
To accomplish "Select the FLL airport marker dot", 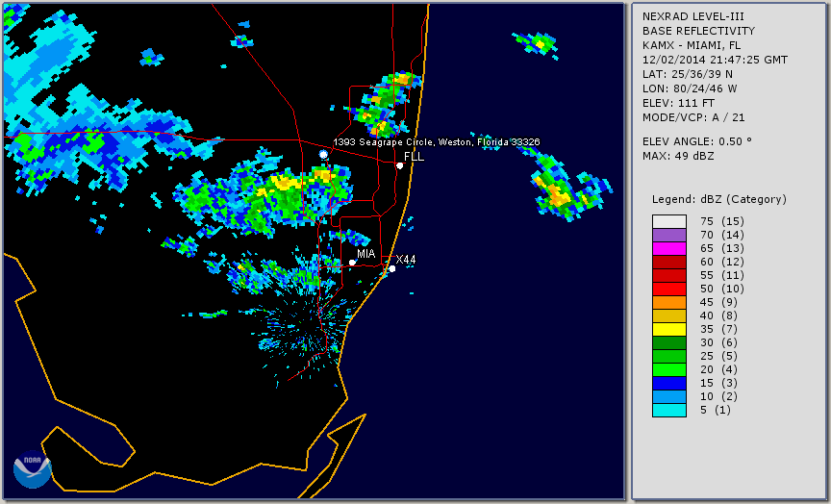I will [x=399, y=165].
